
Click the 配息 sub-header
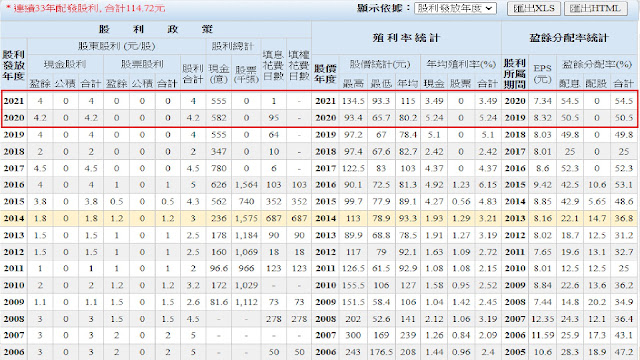coord(569,84)
